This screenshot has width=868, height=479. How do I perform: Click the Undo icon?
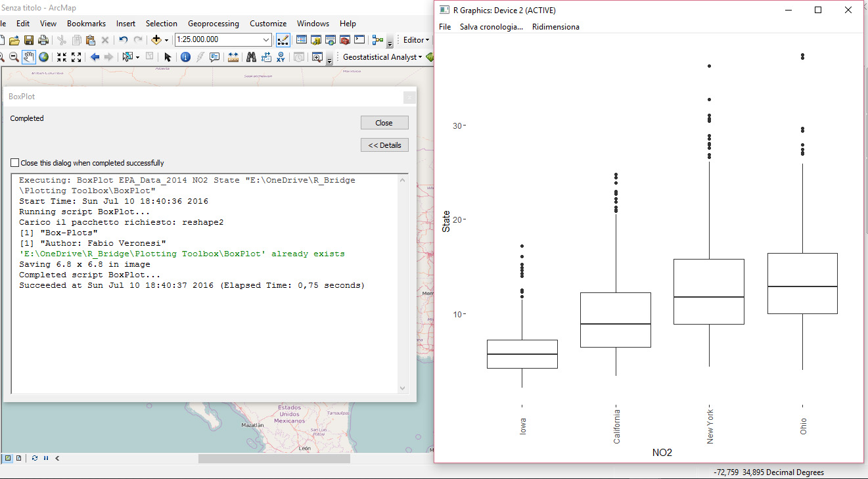coord(122,39)
